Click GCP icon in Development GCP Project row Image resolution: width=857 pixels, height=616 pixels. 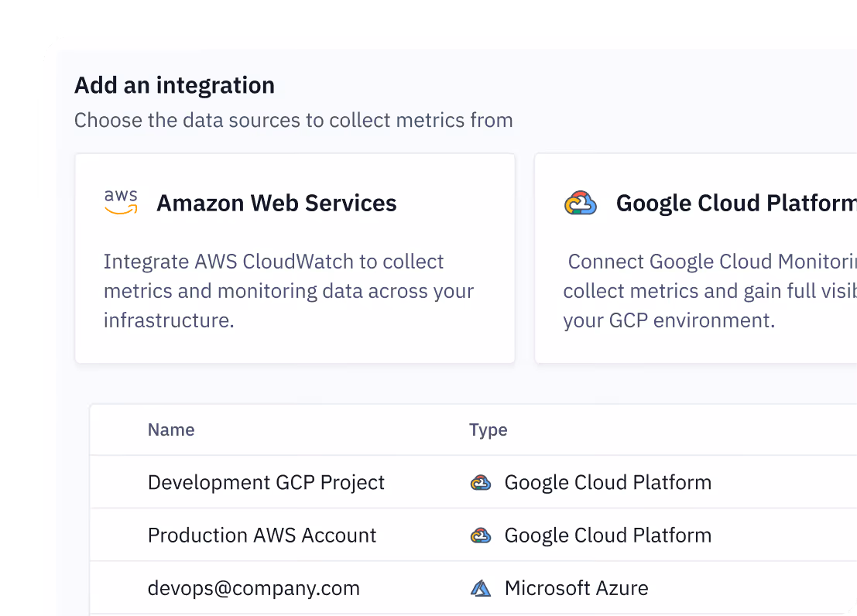[481, 483]
